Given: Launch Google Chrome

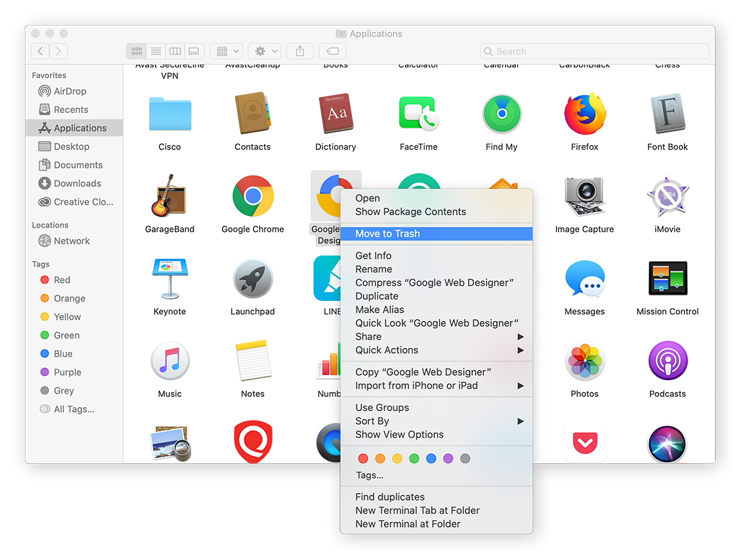Looking at the screenshot, I should pyautogui.click(x=252, y=196).
